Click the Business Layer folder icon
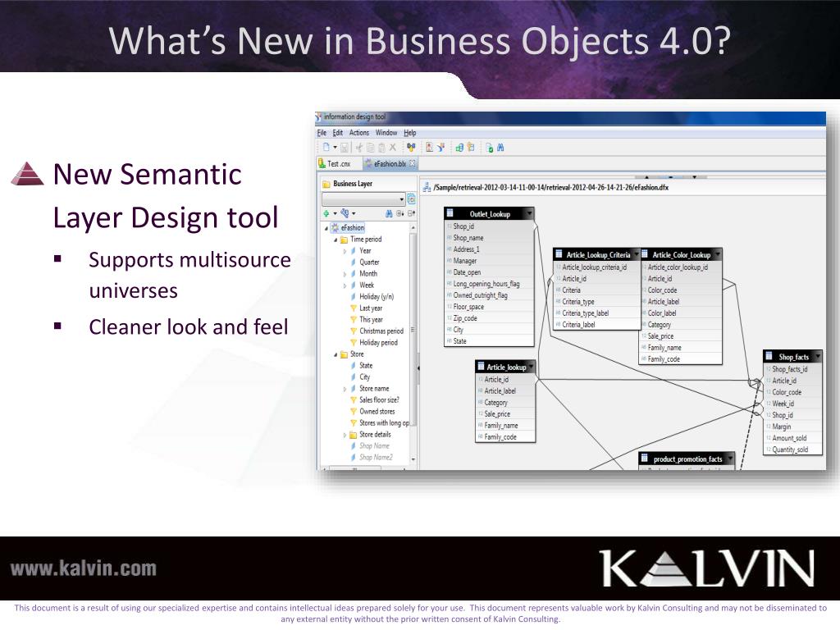Screen dimensions: 840x630 coord(326,184)
